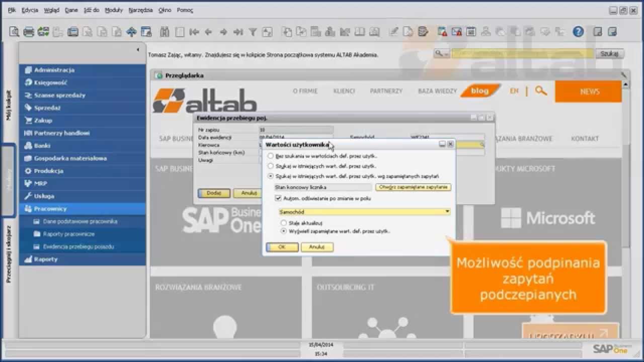644x362 pixels.
Task: Open messages envelope alert icon
Action: click(456, 32)
